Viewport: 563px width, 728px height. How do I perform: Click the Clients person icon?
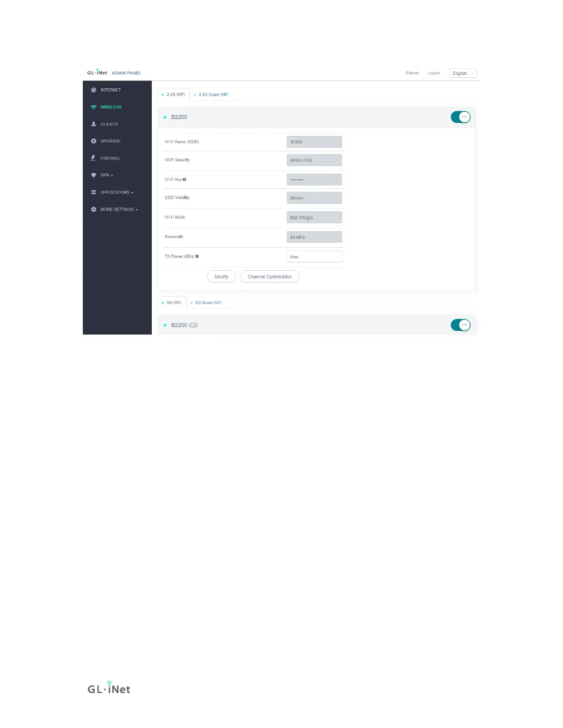94,124
